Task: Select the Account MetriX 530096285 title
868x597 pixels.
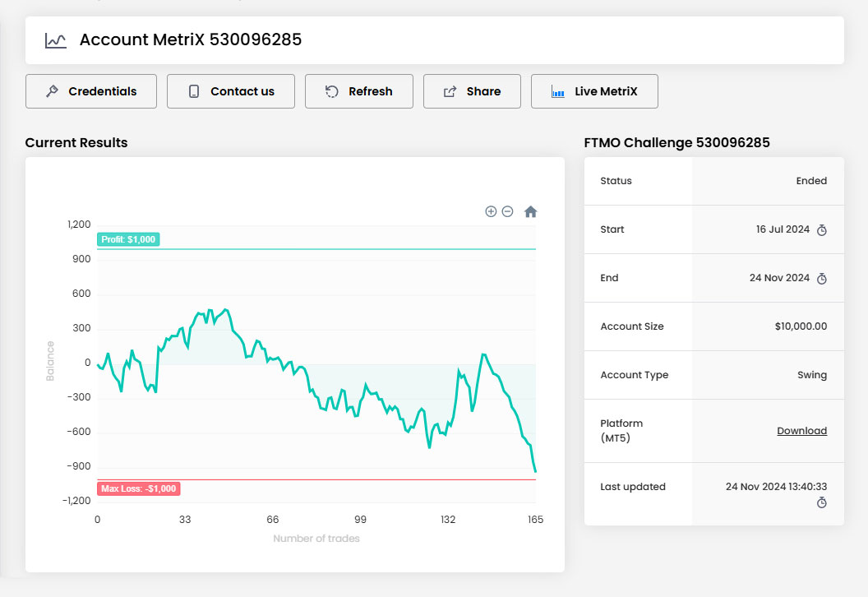Action: [191, 39]
